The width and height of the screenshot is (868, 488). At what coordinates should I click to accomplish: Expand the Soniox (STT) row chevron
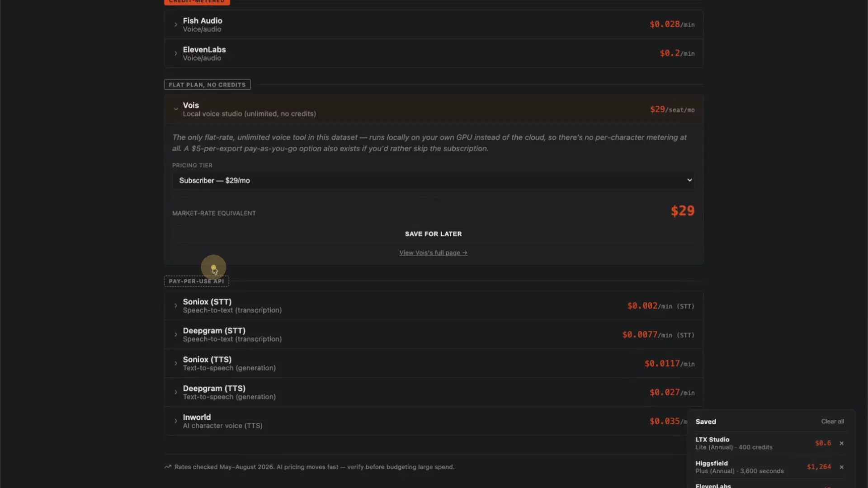[x=176, y=306]
